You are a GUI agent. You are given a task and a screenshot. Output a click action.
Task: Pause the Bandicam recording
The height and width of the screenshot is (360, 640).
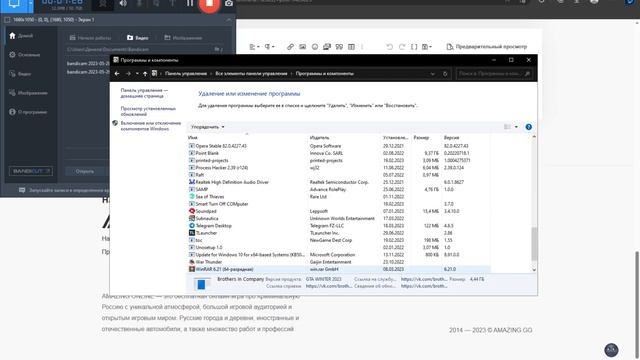[x=190, y=4]
